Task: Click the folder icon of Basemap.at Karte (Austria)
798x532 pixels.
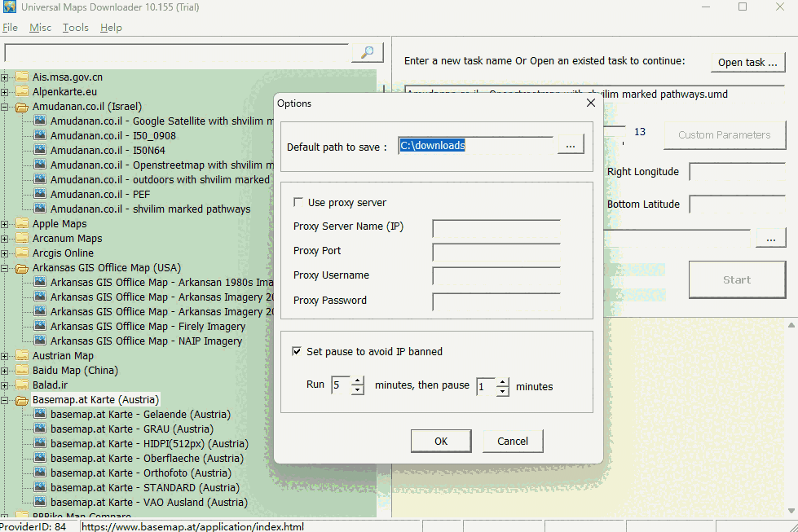Action: [x=22, y=399]
